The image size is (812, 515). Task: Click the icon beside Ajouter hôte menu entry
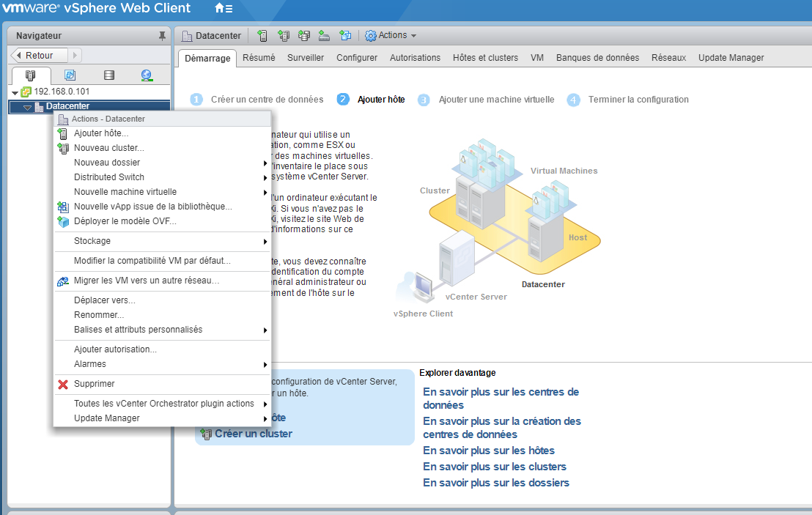click(x=62, y=134)
